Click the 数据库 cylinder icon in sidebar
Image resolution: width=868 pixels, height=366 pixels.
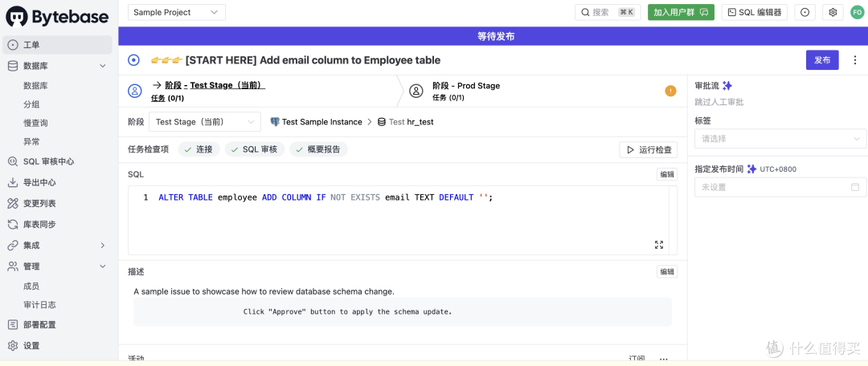[13, 66]
